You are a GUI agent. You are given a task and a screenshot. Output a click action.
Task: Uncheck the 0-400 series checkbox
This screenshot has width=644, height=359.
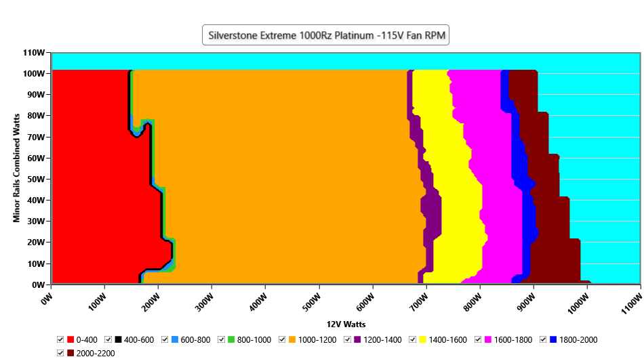60,340
